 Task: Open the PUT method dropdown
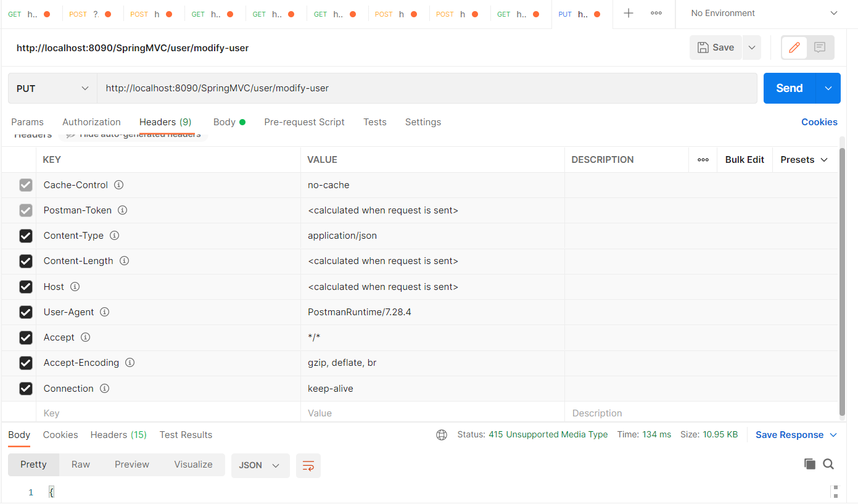52,88
